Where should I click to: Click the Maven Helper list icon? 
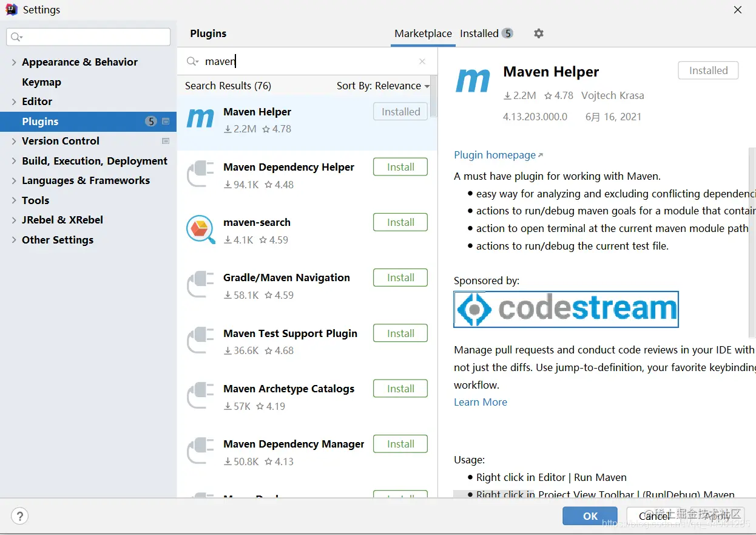pyautogui.click(x=200, y=118)
